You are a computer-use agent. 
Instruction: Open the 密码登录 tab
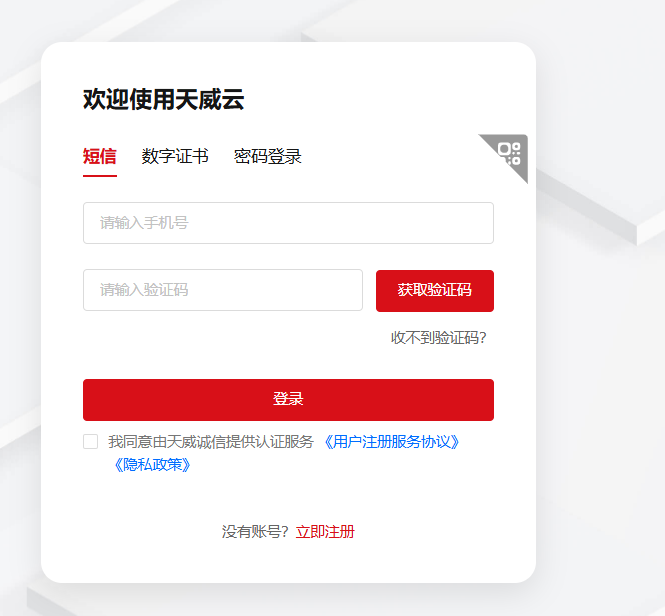[x=268, y=156]
